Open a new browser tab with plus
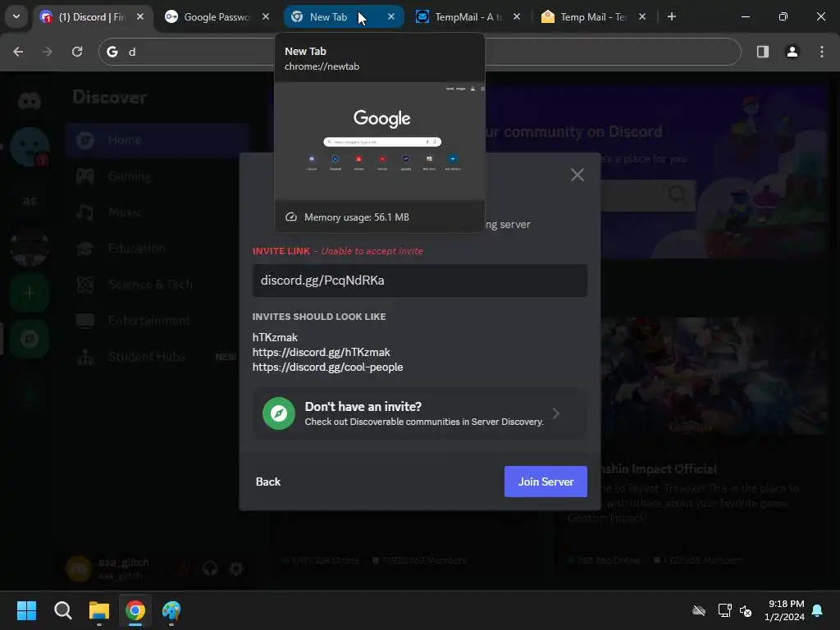This screenshot has width=840, height=630. [x=671, y=17]
